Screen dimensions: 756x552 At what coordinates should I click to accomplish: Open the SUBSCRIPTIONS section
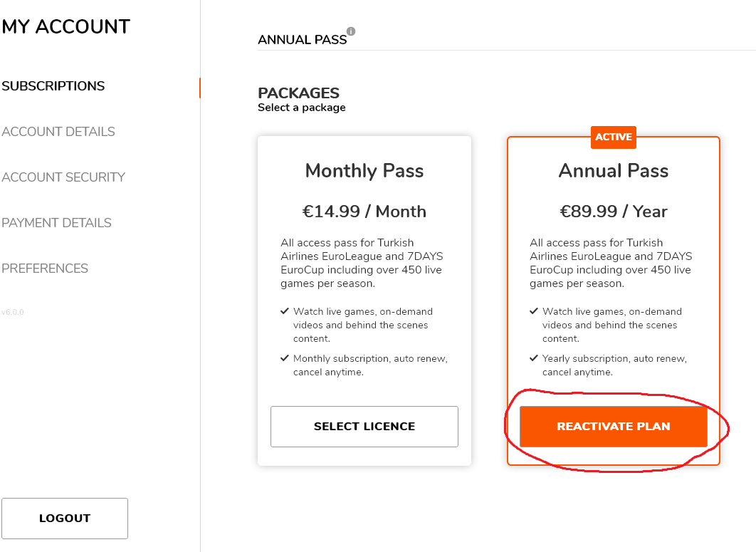pyautogui.click(x=53, y=86)
